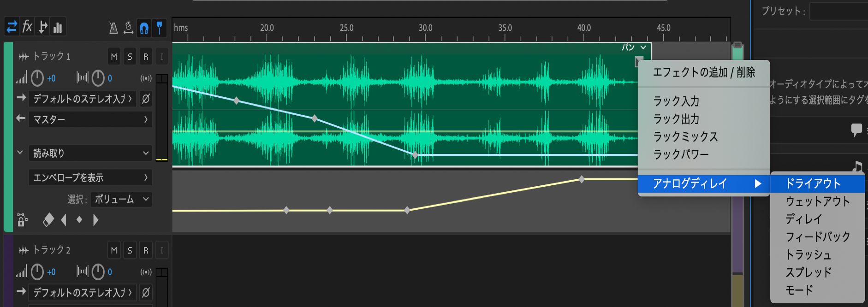
Task: Click Track 2 stereo sum icon
Action: click(x=146, y=272)
